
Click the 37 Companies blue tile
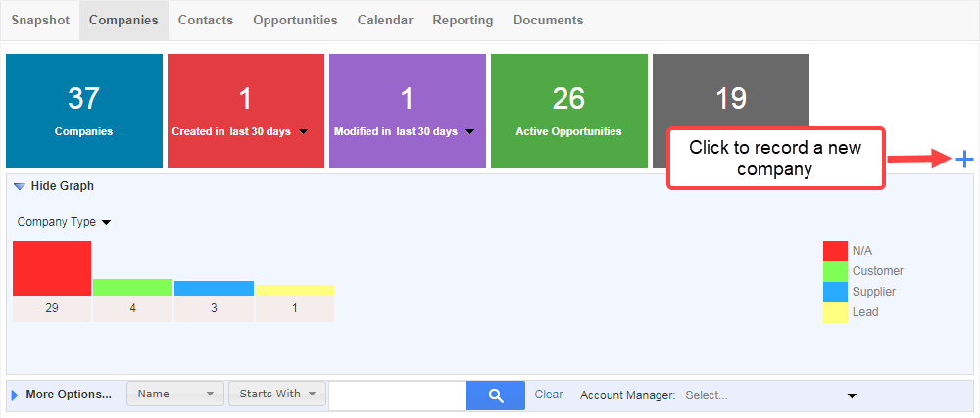tap(83, 111)
